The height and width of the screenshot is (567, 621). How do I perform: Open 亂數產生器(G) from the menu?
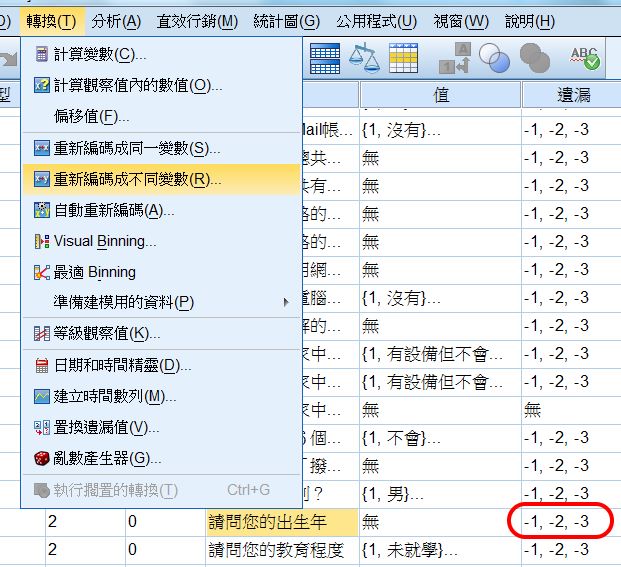tap(160, 459)
